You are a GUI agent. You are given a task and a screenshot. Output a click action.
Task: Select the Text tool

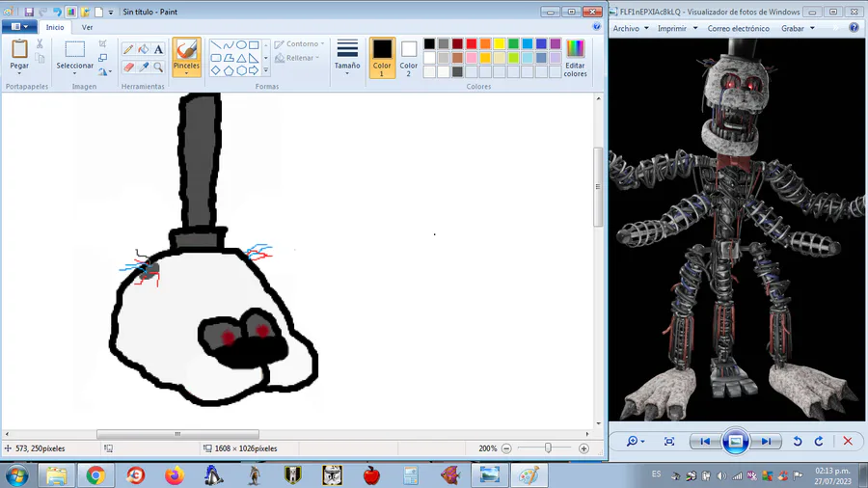(x=158, y=49)
